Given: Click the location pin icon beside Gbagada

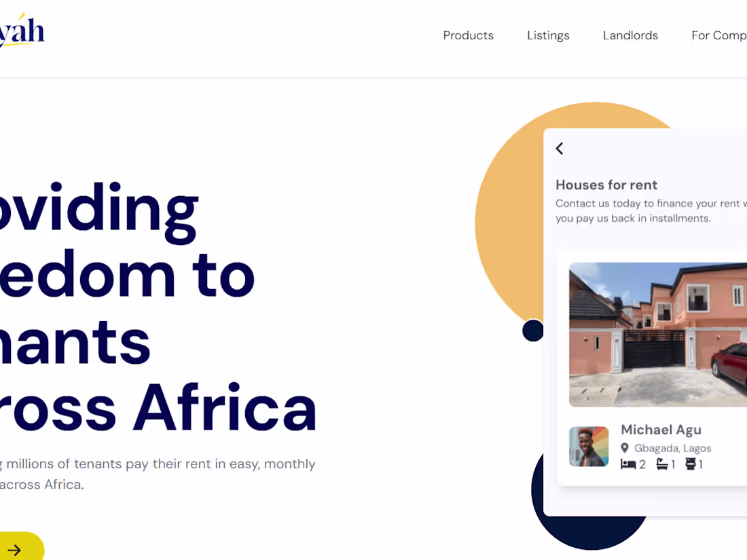Looking at the screenshot, I should point(625,448).
